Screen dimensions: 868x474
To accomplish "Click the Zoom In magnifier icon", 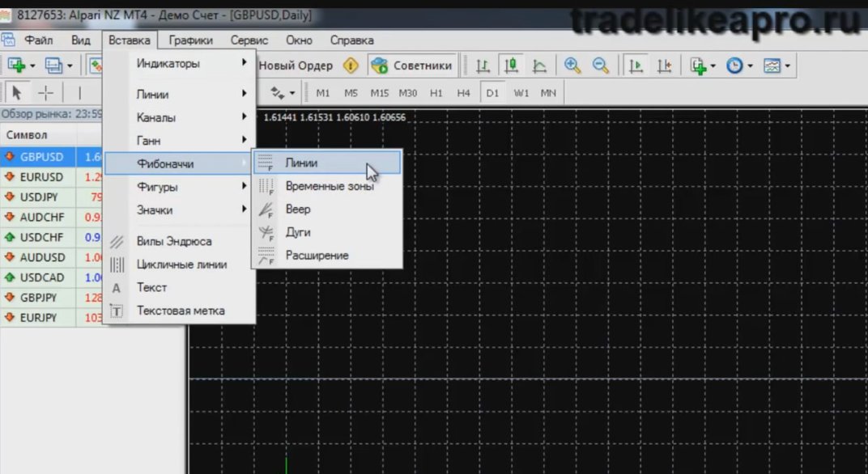I will (572, 66).
